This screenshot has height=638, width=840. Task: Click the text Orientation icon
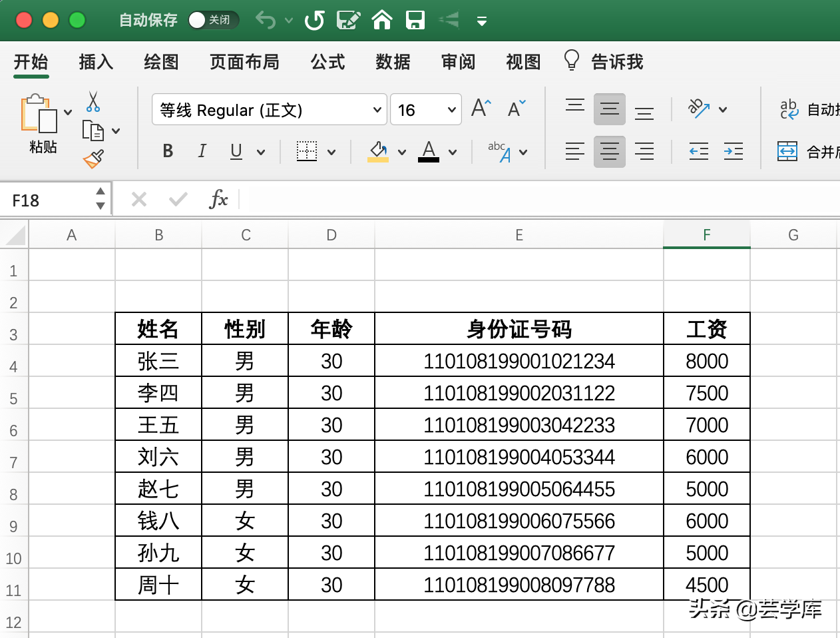[699, 109]
